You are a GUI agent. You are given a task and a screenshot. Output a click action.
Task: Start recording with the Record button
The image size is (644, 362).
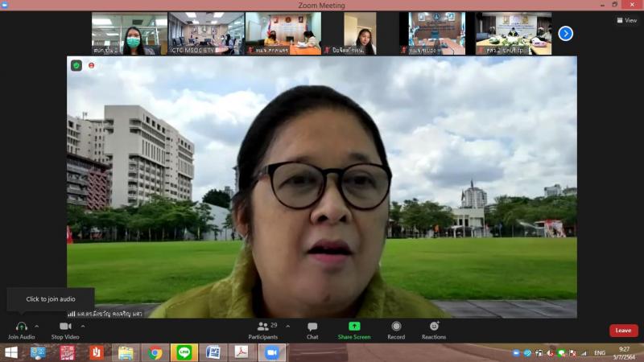(x=396, y=331)
